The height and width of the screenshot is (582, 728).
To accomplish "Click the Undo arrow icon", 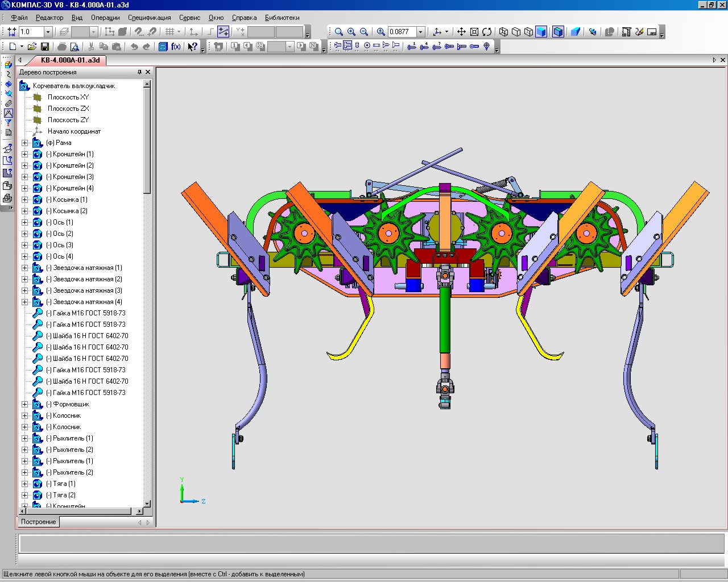I will click(134, 47).
